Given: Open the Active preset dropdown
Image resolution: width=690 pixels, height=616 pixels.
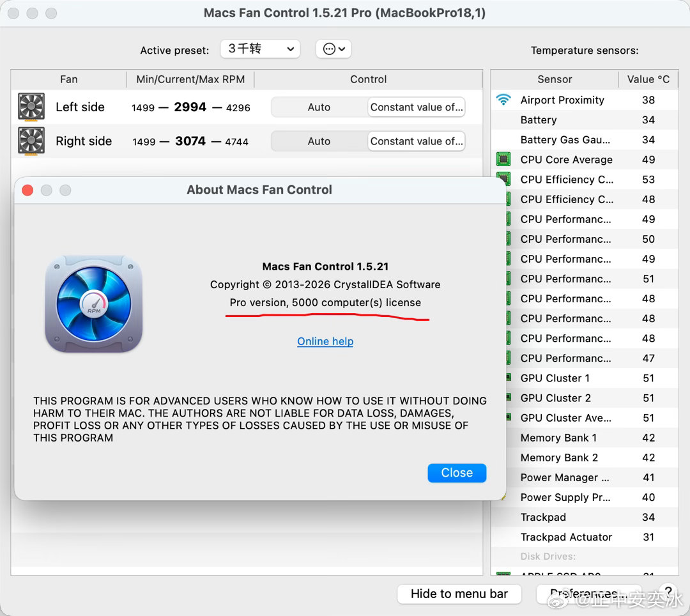Looking at the screenshot, I should [x=260, y=49].
